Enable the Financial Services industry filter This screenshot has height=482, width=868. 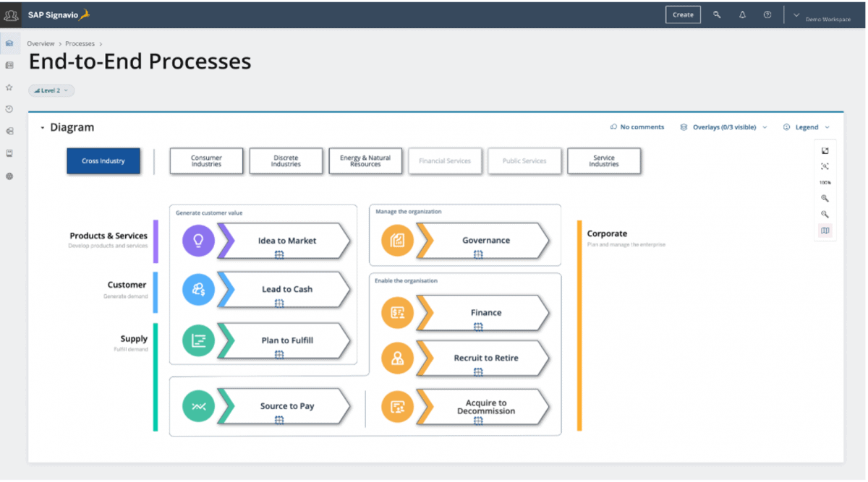(445, 160)
